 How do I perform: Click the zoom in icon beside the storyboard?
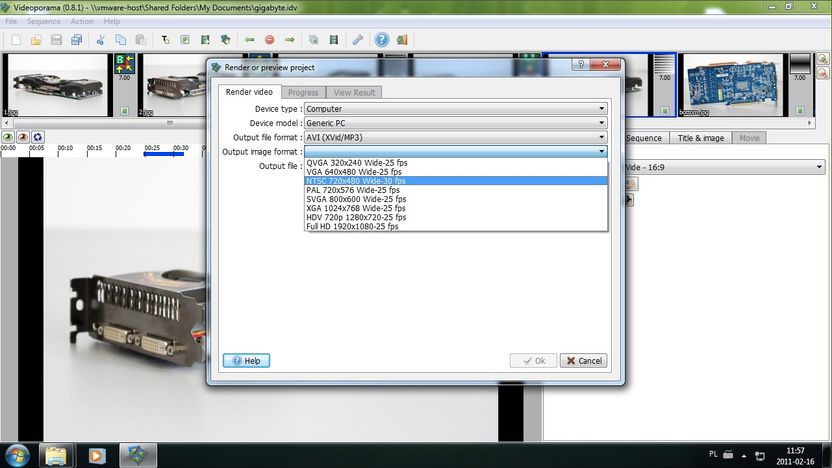click(823, 59)
